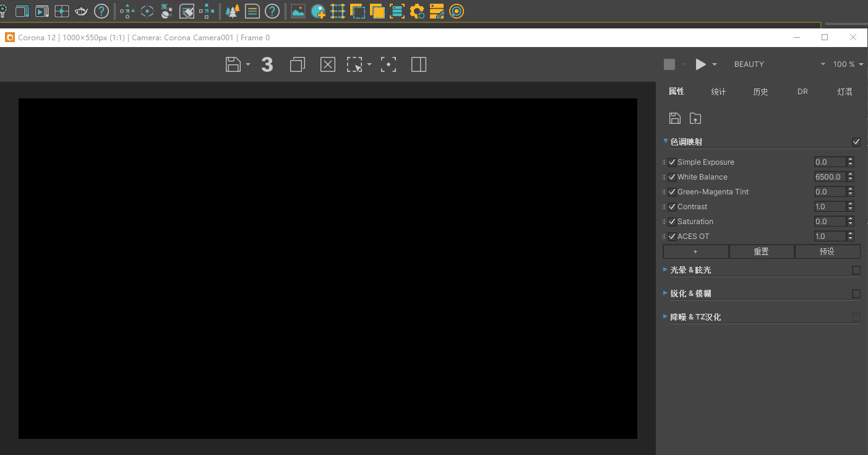Click the + add operator button

point(695,251)
